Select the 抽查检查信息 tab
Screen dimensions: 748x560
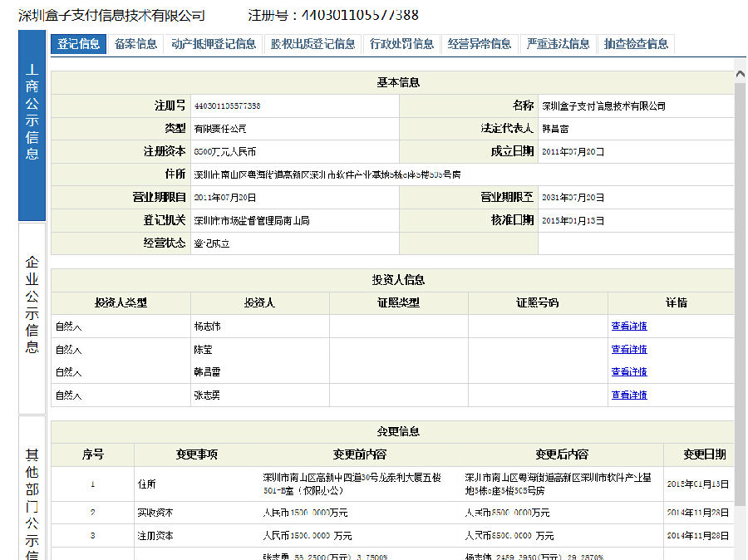click(x=636, y=44)
